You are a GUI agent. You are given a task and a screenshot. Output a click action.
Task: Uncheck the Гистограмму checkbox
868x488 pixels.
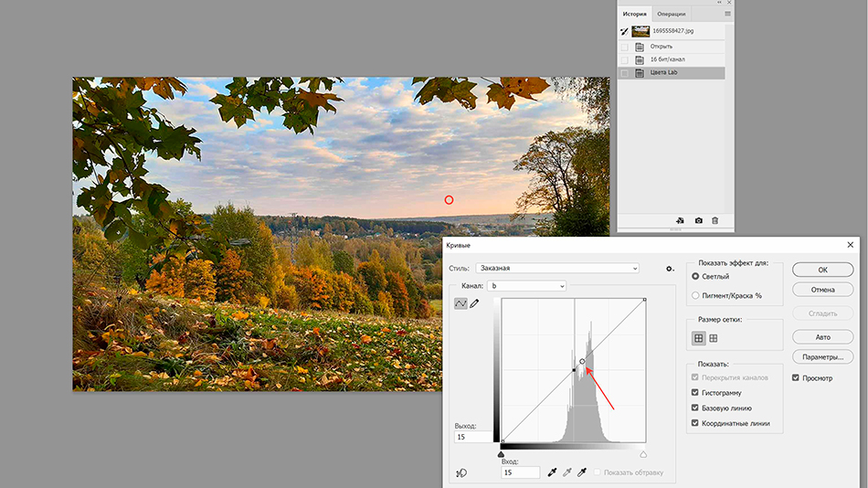coord(696,393)
